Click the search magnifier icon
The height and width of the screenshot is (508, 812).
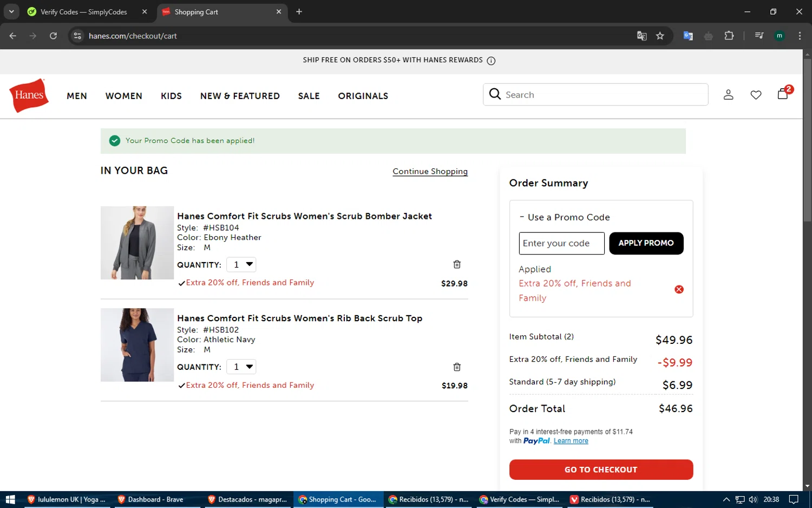pos(495,94)
